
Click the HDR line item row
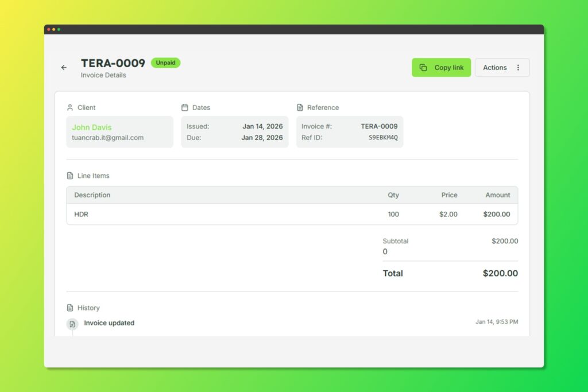[x=292, y=214]
